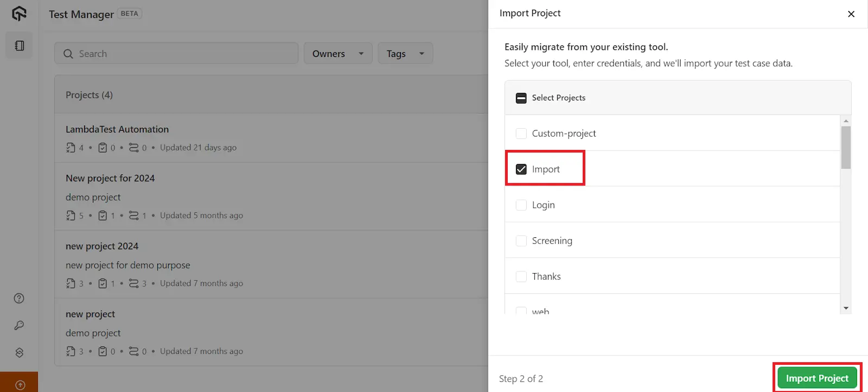Click into the Search projects field
The width and height of the screenshot is (868, 392).
pos(184,54)
